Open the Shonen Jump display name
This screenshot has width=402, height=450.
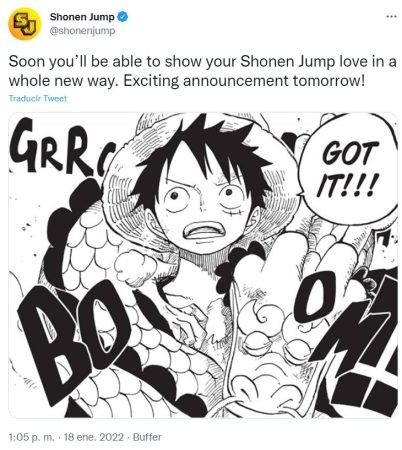pos(82,17)
